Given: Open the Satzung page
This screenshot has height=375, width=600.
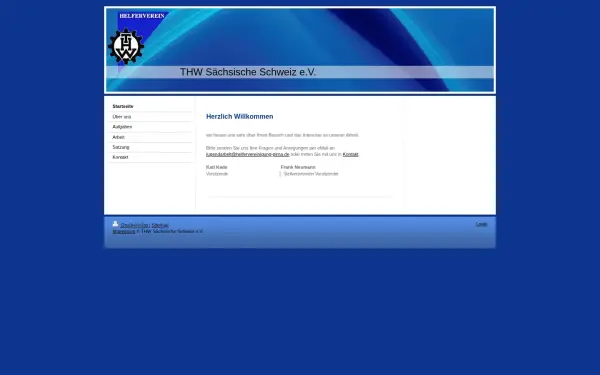Looking at the screenshot, I should [121, 147].
